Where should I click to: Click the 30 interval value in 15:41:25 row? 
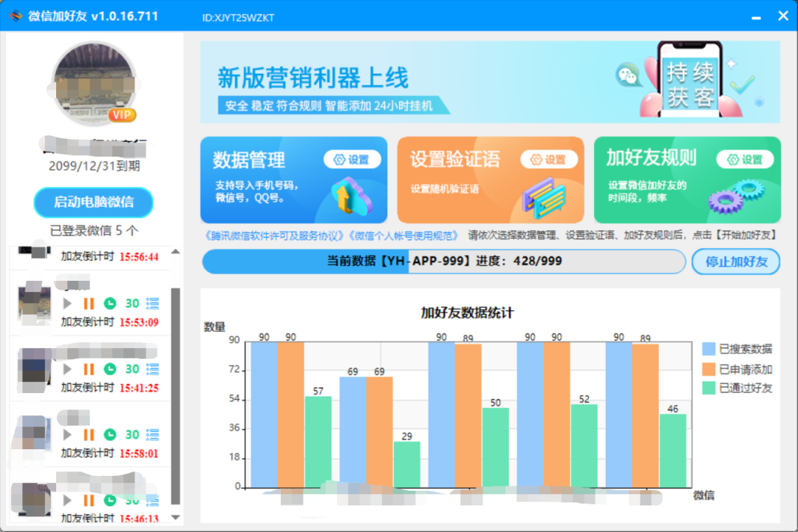click(132, 369)
